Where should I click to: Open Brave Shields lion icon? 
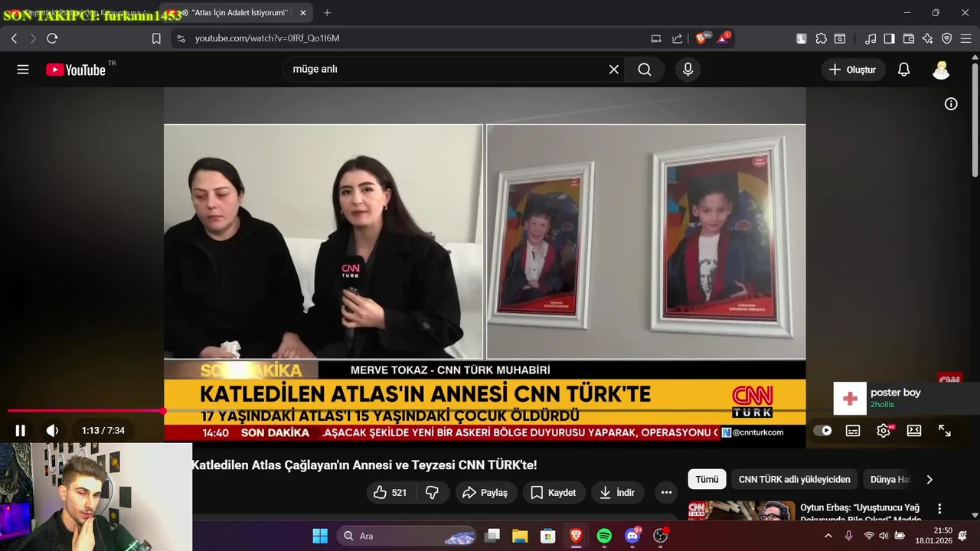[702, 38]
